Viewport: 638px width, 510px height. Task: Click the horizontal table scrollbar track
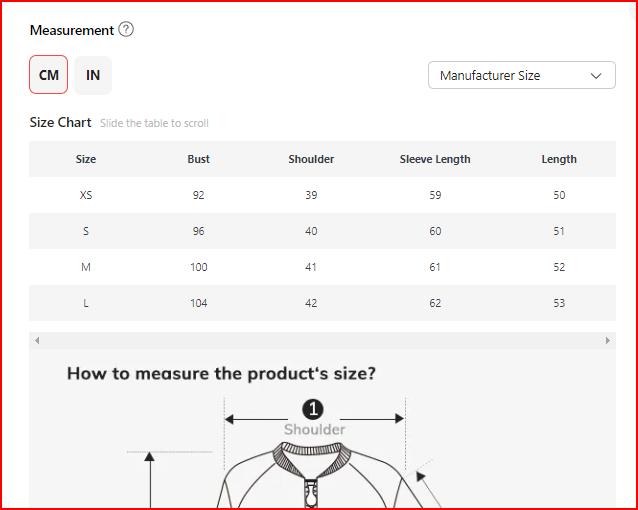pos(322,341)
